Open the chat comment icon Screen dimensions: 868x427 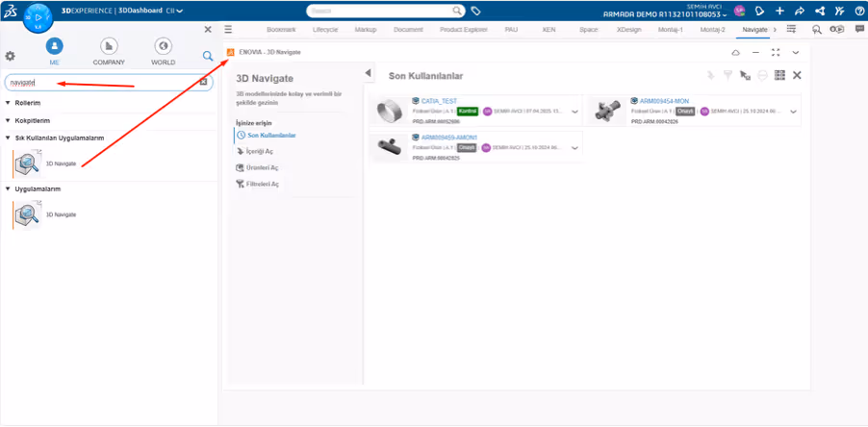859,30
